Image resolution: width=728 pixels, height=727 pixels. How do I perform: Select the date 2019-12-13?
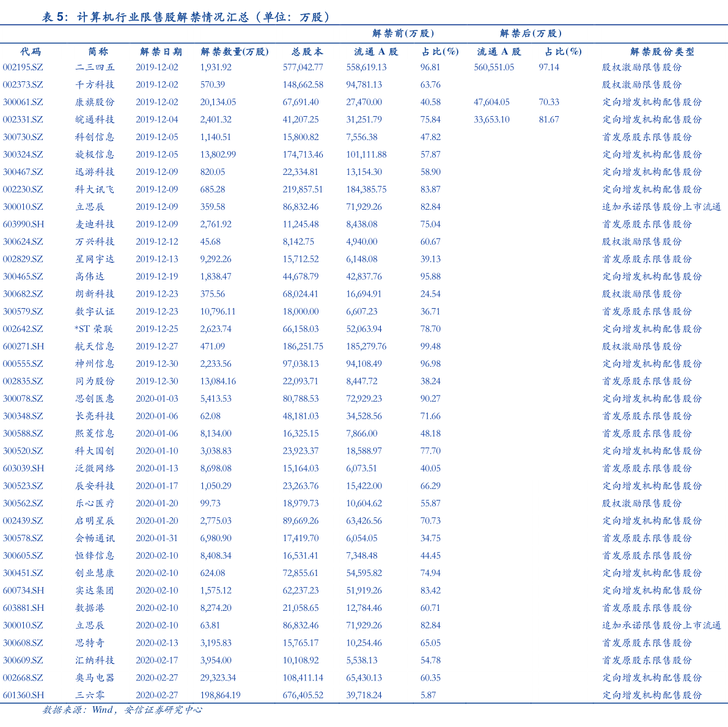[157, 259]
